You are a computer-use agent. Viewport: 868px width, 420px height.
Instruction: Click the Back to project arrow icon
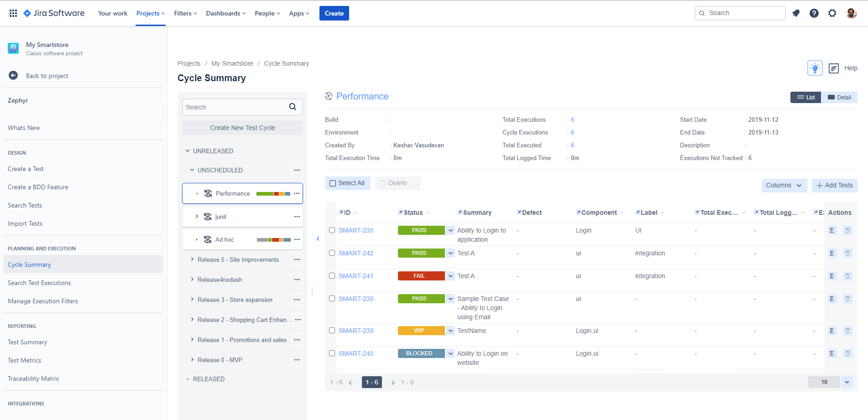point(13,76)
